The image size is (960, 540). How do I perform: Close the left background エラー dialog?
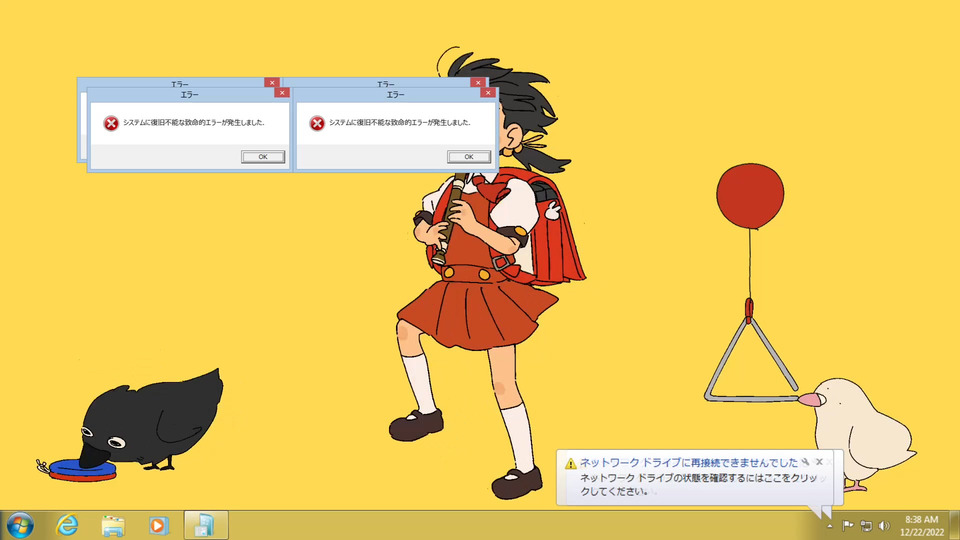[x=272, y=82]
